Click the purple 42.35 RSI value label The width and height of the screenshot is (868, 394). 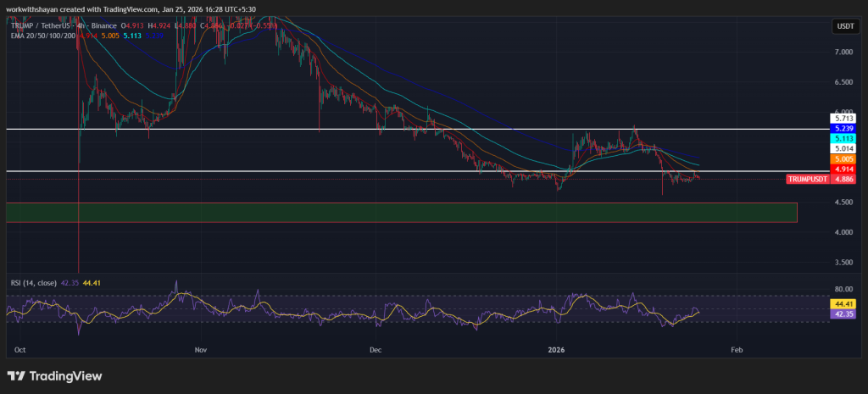click(x=844, y=314)
